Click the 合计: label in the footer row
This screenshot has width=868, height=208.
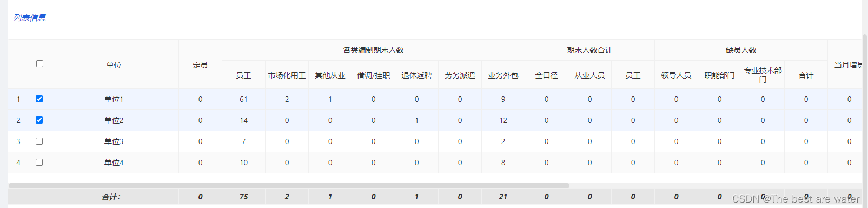(x=111, y=197)
